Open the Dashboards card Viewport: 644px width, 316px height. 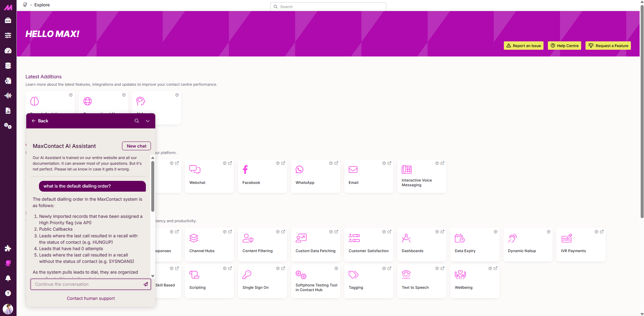point(422,244)
